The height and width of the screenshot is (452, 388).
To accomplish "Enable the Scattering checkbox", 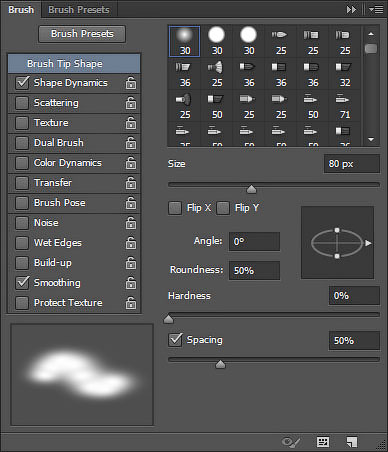I will [x=22, y=103].
